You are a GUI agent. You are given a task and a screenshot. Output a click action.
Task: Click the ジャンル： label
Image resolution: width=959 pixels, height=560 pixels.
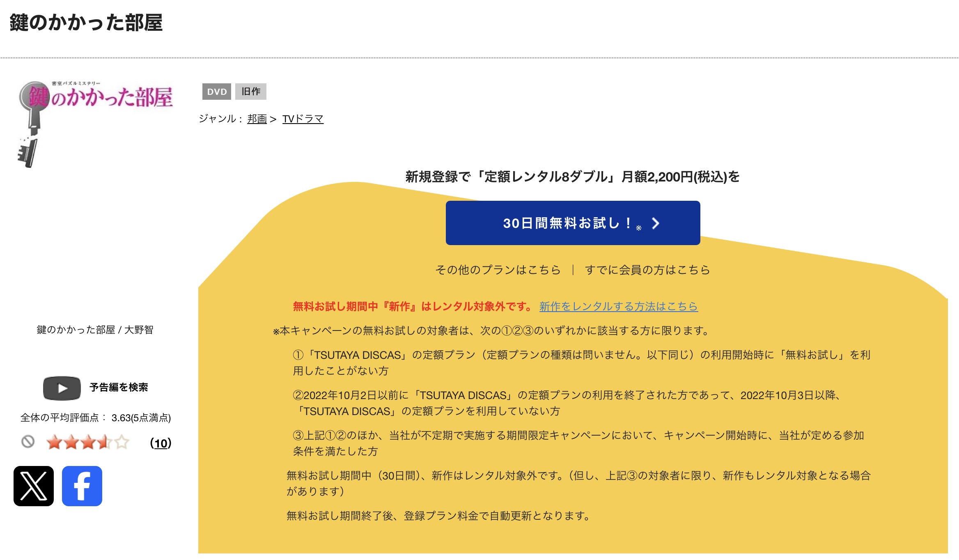pyautogui.click(x=221, y=119)
